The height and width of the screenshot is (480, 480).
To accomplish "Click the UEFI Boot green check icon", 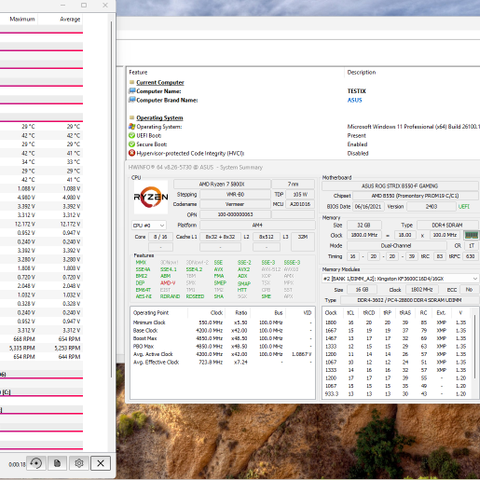I will (132, 136).
